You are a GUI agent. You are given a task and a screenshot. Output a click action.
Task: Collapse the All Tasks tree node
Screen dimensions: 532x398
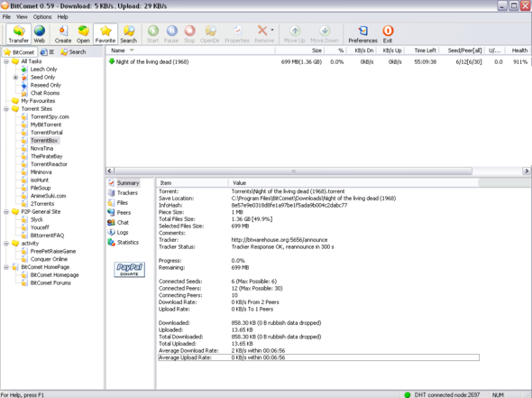pos(6,61)
